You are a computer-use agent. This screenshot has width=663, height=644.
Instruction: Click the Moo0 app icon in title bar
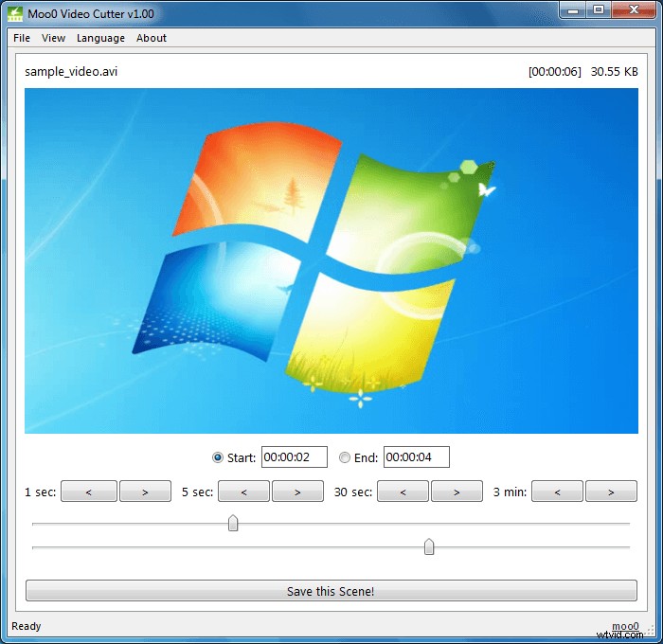[15, 13]
